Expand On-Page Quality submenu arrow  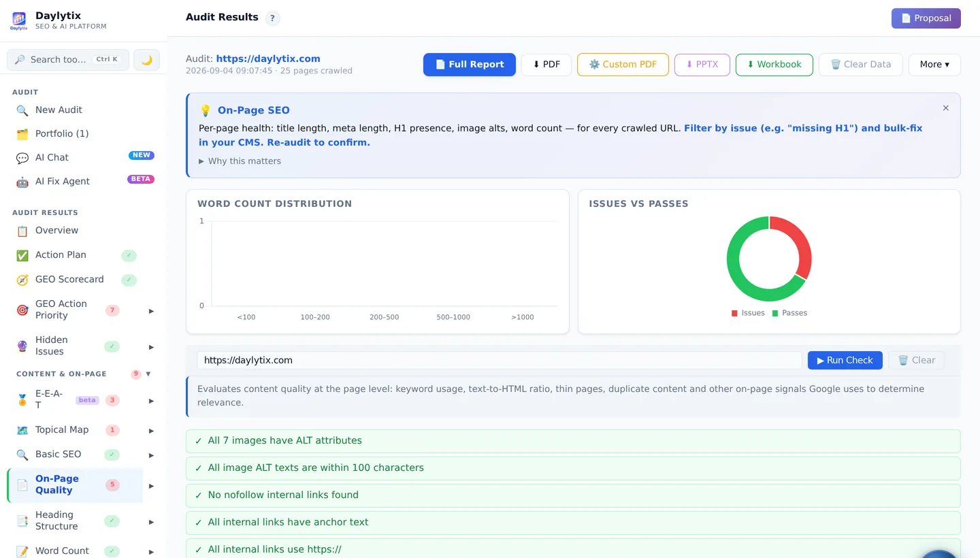151,486
